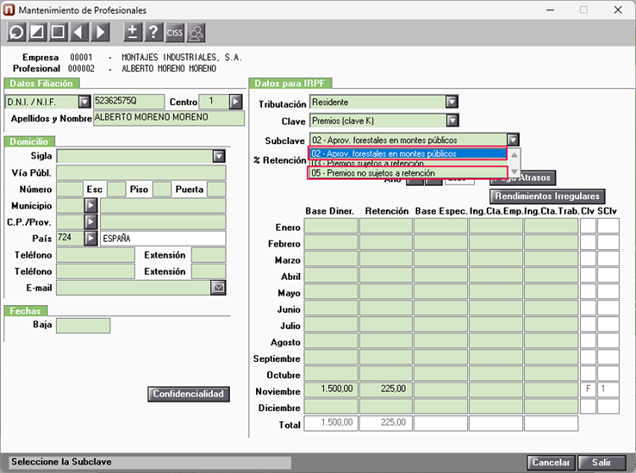The width and height of the screenshot is (636, 473).
Task: Click the Atrasos button
Action: (522, 178)
